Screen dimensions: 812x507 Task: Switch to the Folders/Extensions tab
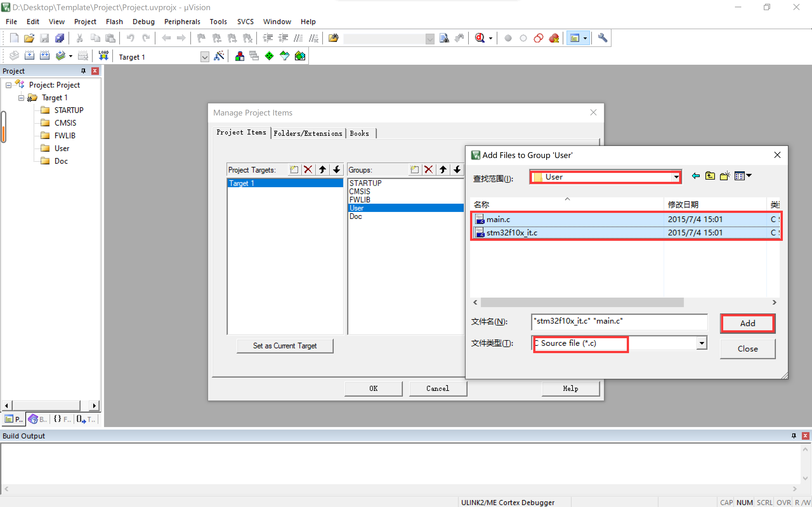(308, 134)
